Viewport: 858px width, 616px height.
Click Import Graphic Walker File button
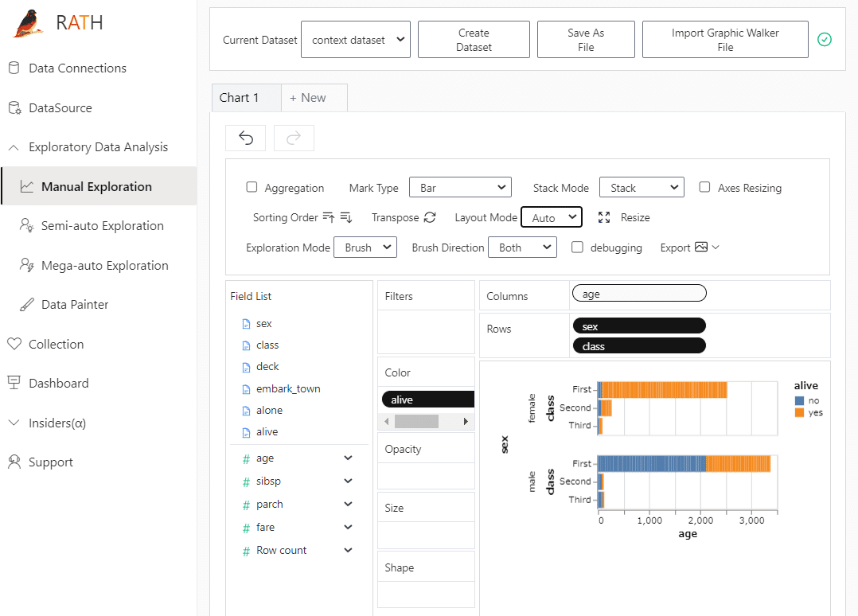click(725, 39)
